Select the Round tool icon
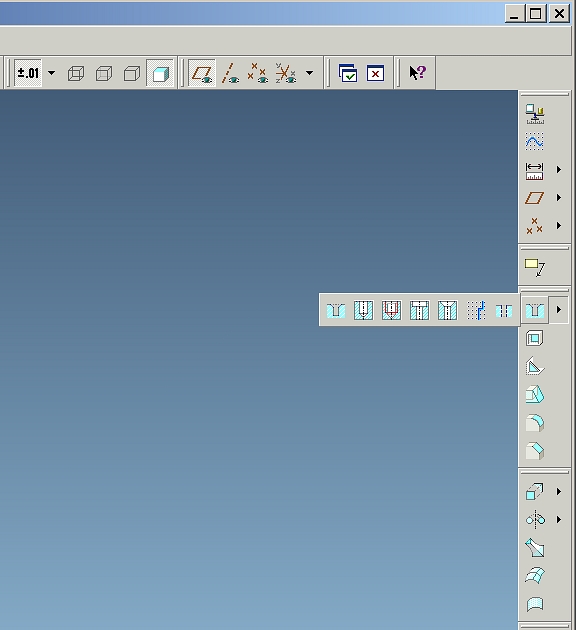The width and height of the screenshot is (576, 630). point(535,423)
